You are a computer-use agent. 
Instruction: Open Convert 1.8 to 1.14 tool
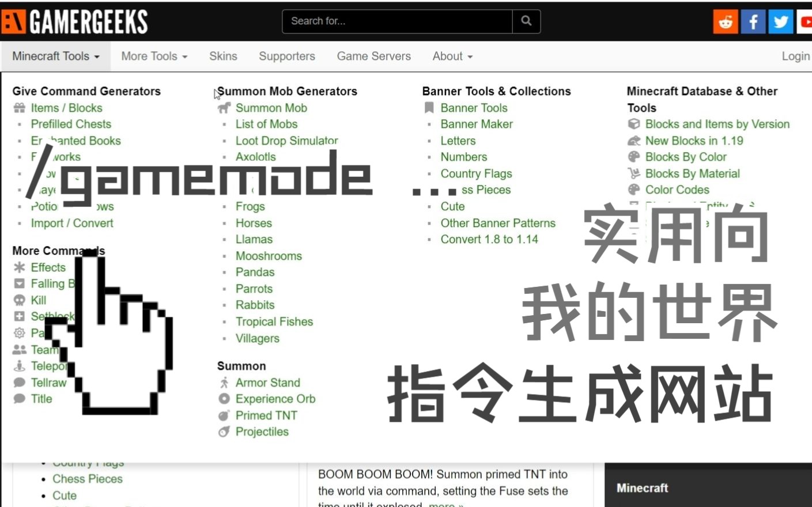(x=489, y=239)
